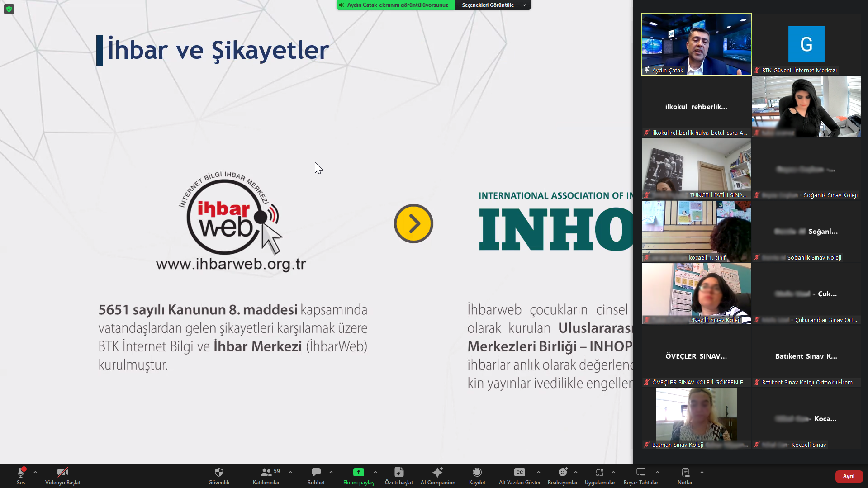
Task: Start video with Videoyu Başlat
Action: tap(62, 476)
